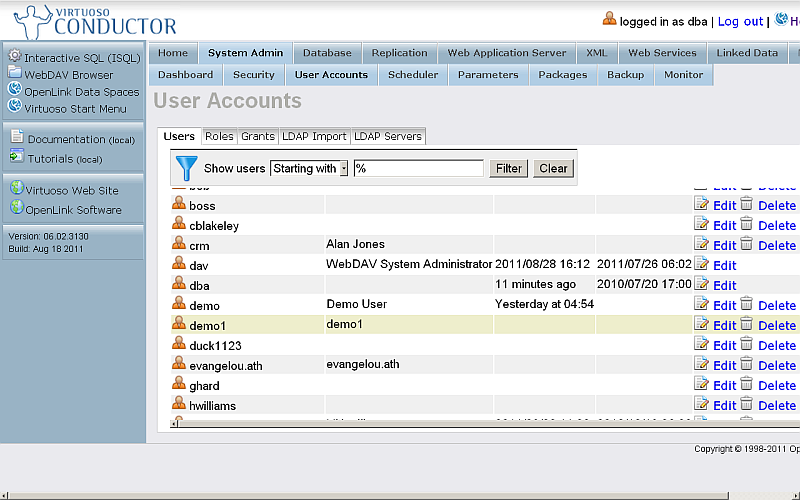Click the Delete link for cblakeley

(777, 226)
